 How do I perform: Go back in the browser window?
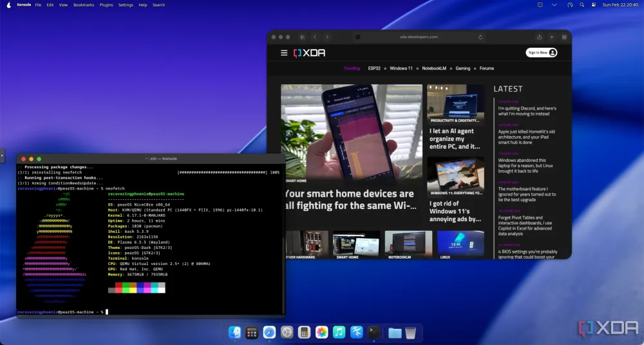click(315, 37)
